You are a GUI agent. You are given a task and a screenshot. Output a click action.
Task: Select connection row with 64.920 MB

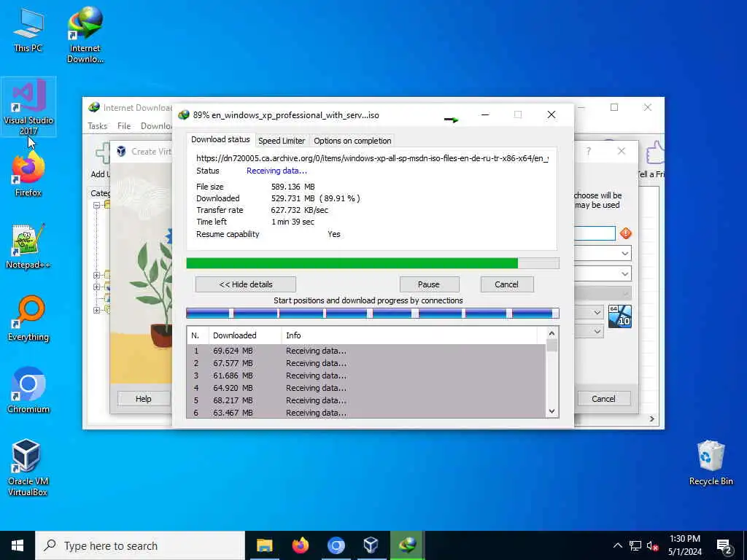(366, 388)
